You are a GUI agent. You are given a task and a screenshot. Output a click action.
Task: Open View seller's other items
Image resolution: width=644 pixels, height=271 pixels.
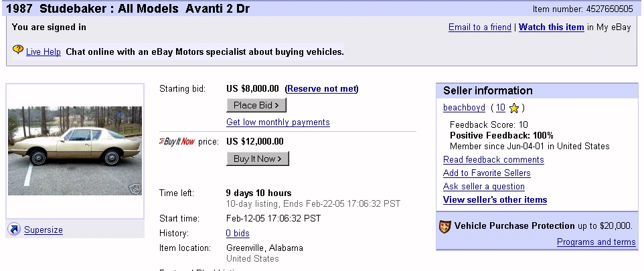click(495, 200)
